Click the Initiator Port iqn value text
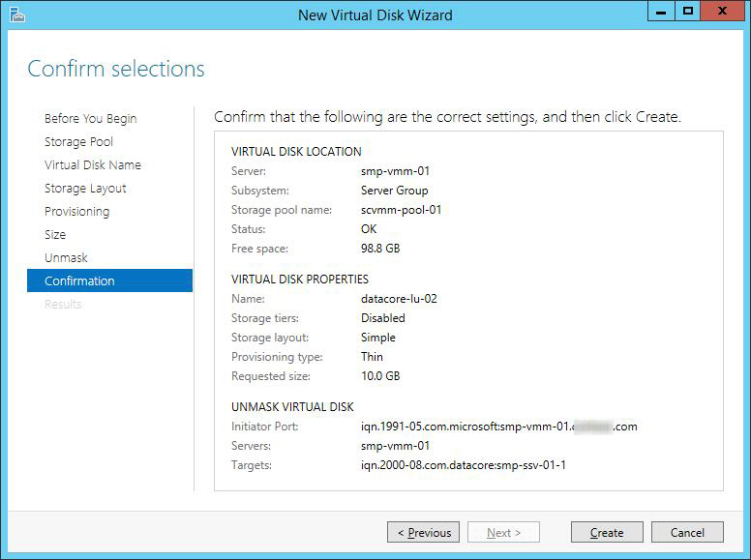The image size is (751, 560). (x=498, y=427)
